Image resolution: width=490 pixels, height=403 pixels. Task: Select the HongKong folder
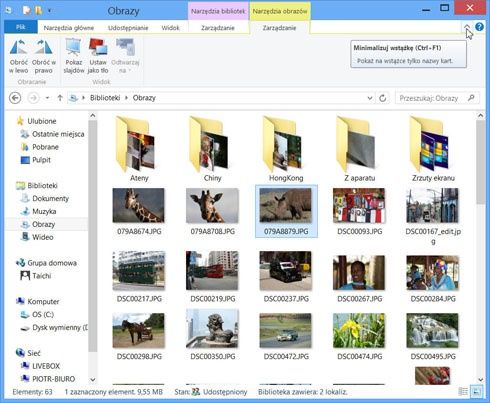(x=286, y=149)
